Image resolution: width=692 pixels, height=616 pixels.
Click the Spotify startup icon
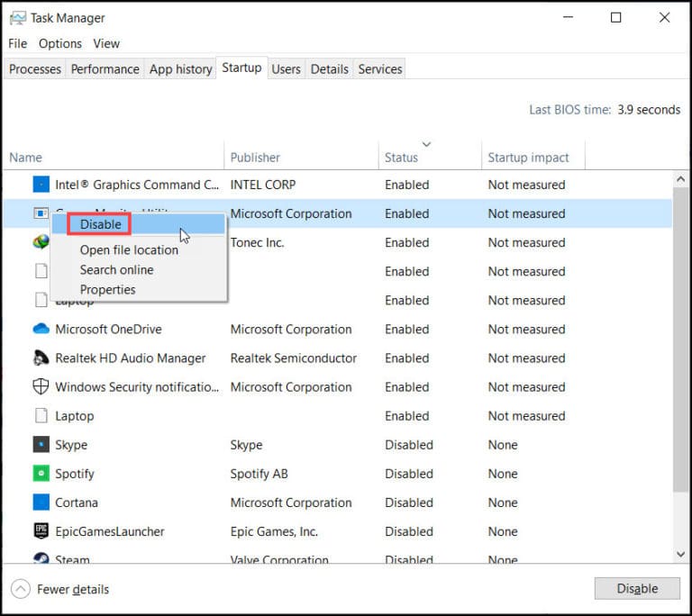[x=41, y=474]
